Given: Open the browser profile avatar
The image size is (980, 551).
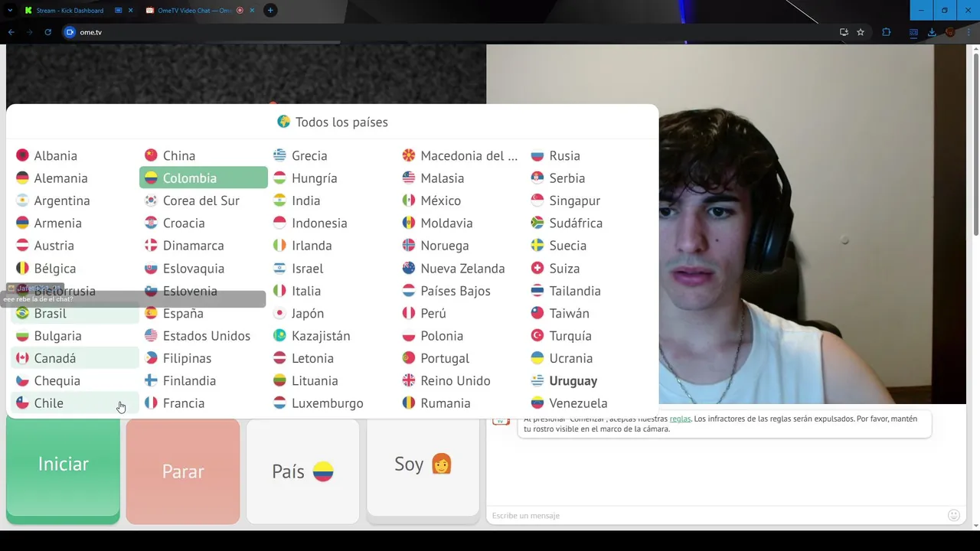Looking at the screenshot, I should pos(950,32).
